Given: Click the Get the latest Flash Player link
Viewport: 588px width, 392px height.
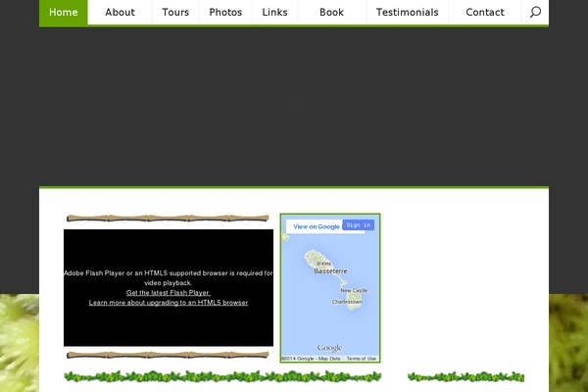Looking at the screenshot, I should tap(169, 293).
